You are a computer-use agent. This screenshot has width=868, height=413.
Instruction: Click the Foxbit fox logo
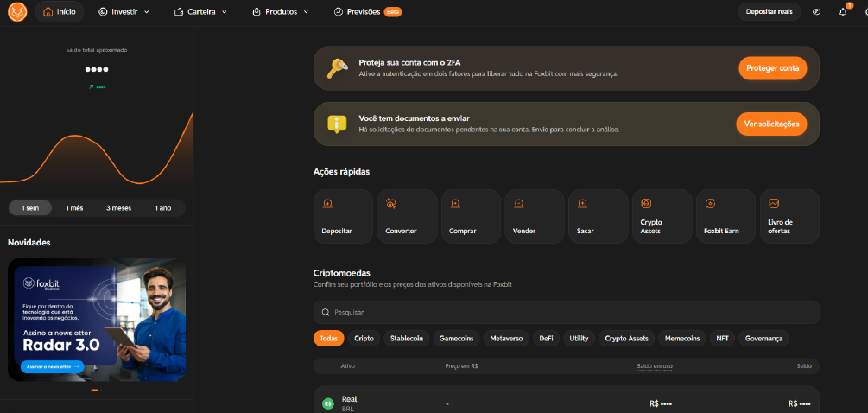click(17, 11)
